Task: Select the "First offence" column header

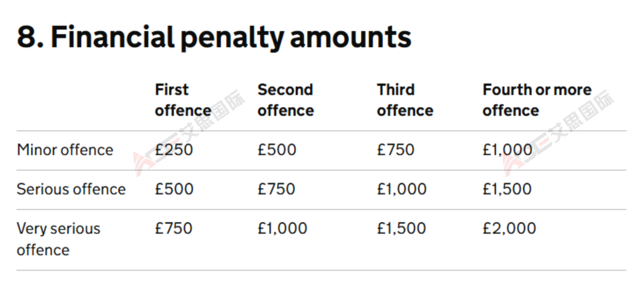Action: 182,100
